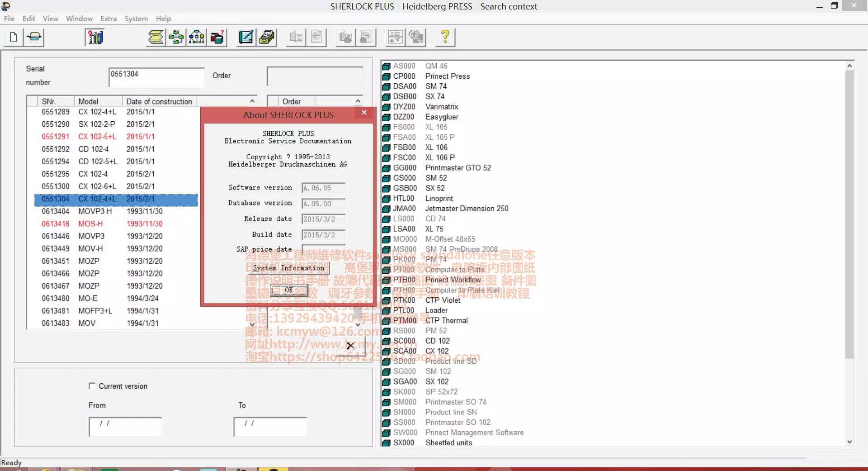Enable the Current version checkbox
The width and height of the screenshot is (868, 471).
coord(92,386)
